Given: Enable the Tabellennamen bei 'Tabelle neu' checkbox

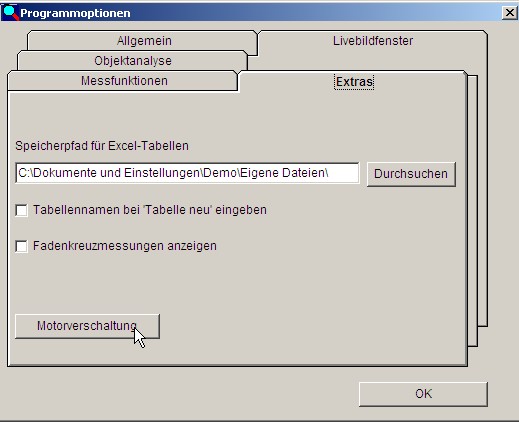Looking at the screenshot, I should tap(22, 210).
